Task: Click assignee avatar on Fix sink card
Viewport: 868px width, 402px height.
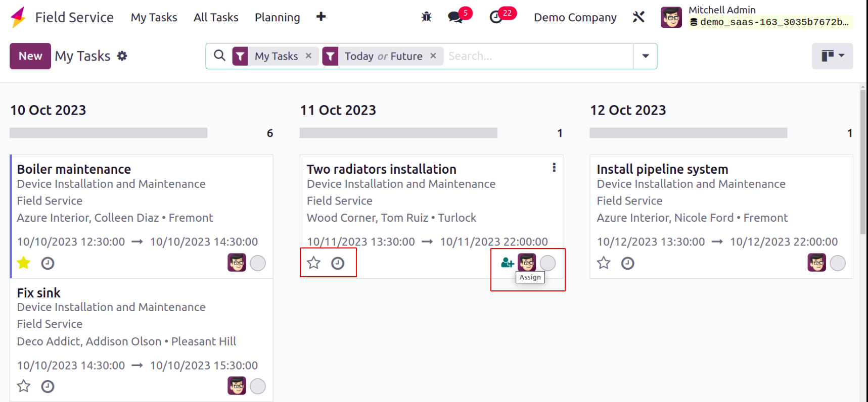Action: [x=237, y=386]
